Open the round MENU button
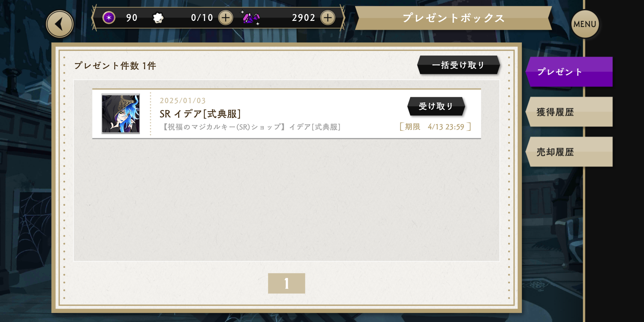Screen dimensions: 644x322 [x=585, y=24]
